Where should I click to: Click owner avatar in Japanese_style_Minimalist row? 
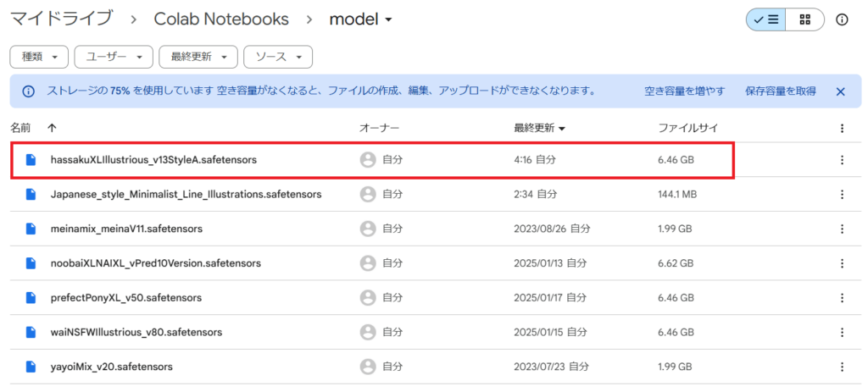click(x=368, y=194)
